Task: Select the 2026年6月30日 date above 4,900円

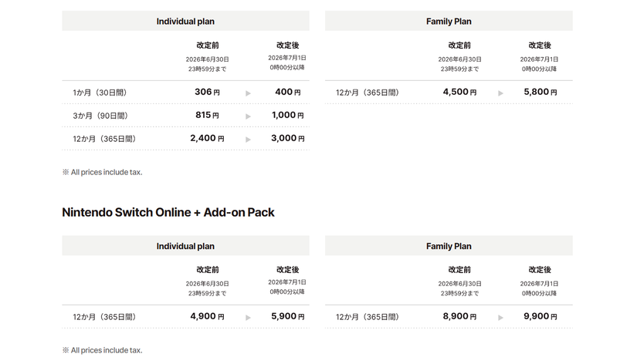Action: (207, 284)
